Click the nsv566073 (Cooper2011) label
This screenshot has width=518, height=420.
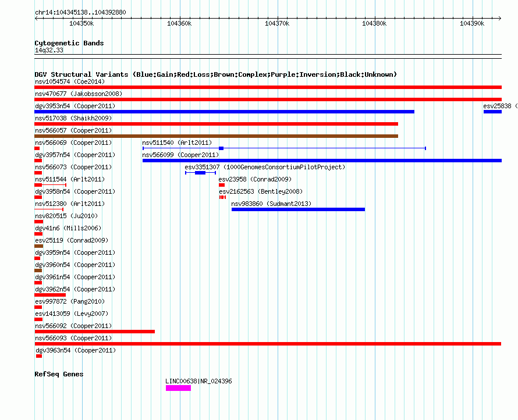tap(73, 167)
